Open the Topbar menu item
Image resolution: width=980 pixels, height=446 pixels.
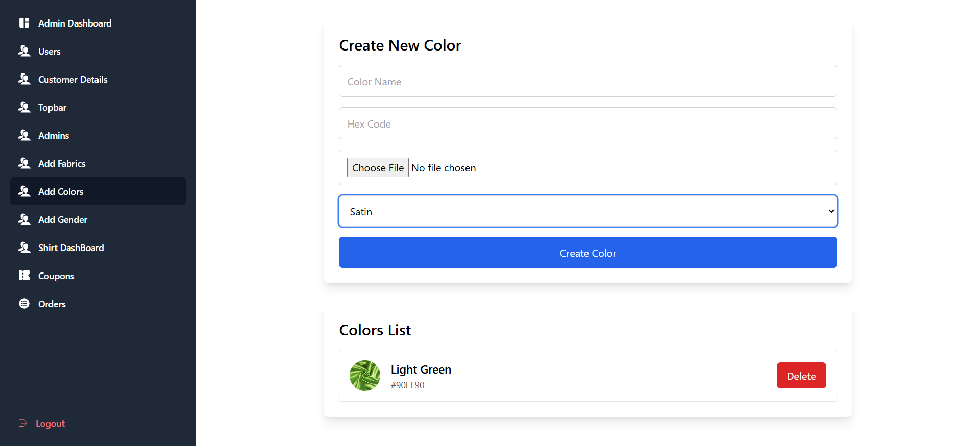(x=52, y=108)
